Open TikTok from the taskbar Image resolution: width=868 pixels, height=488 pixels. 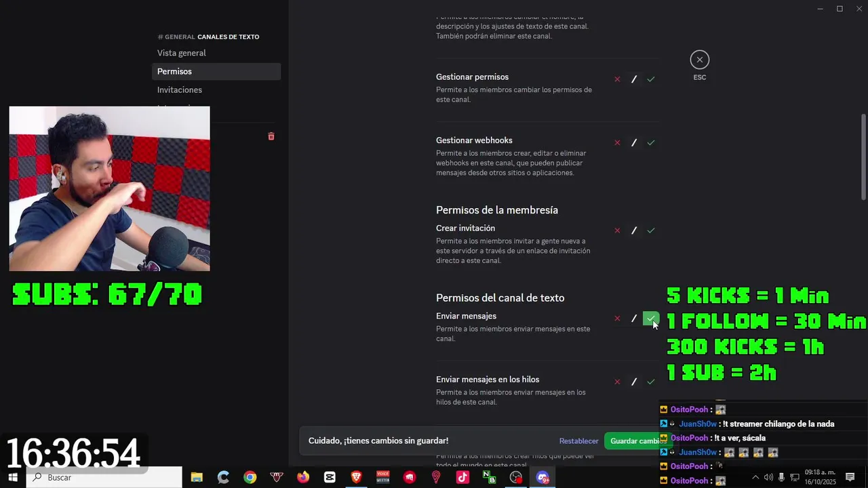462,477
